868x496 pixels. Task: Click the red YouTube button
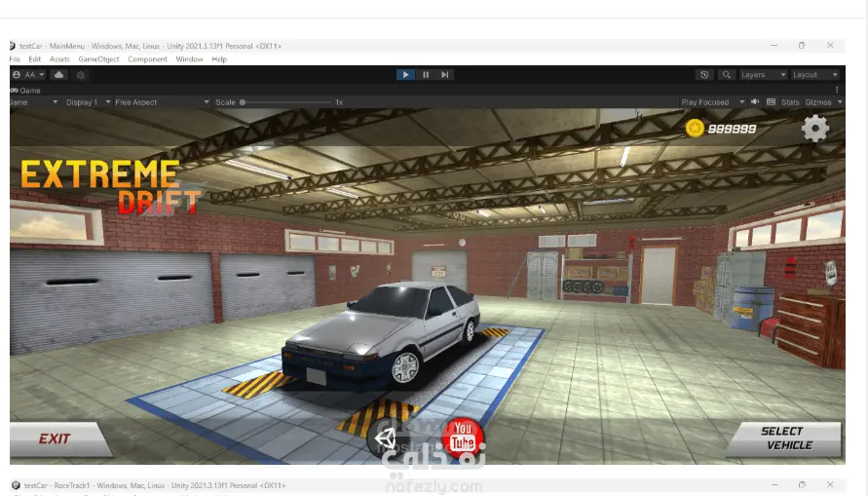tap(462, 437)
